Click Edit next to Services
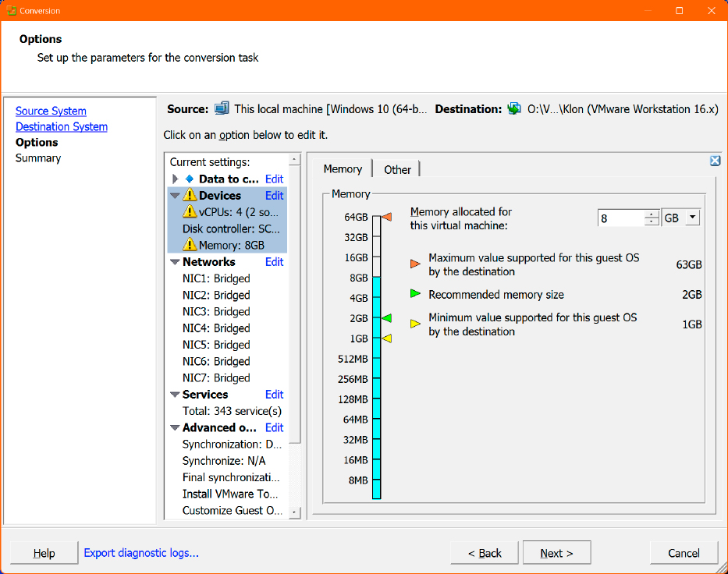 tap(274, 395)
